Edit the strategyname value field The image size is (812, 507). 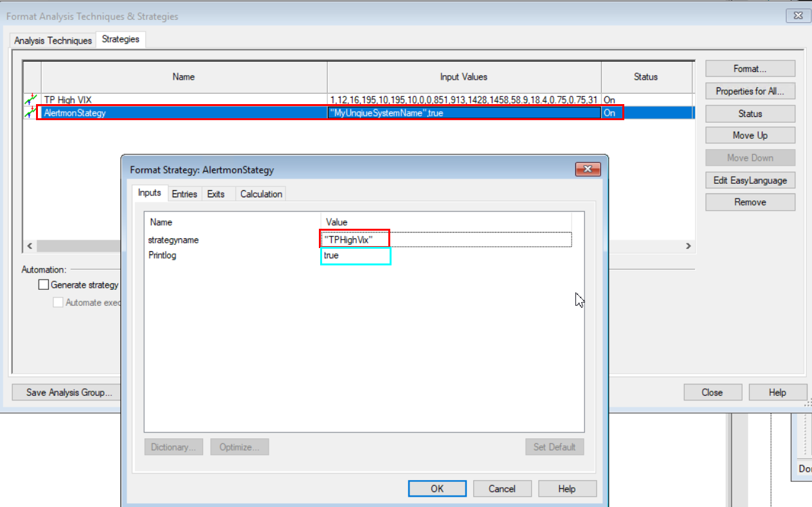point(445,240)
